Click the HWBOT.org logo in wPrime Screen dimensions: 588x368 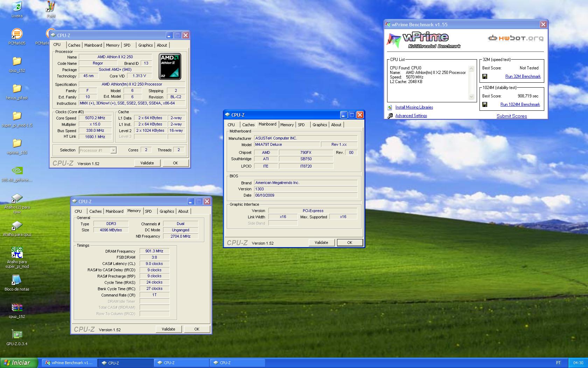pos(516,38)
